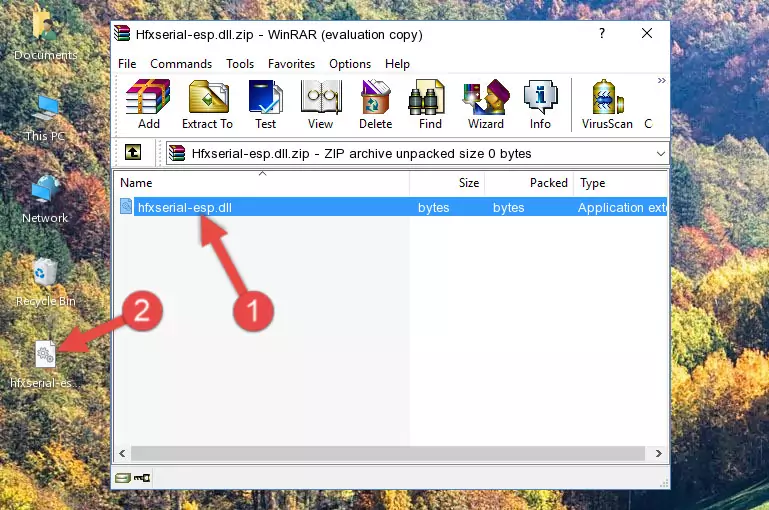Viewport: 769px width, 510px height.
Task: Select the Recycle Bin desktop icon
Action: tap(46, 283)
